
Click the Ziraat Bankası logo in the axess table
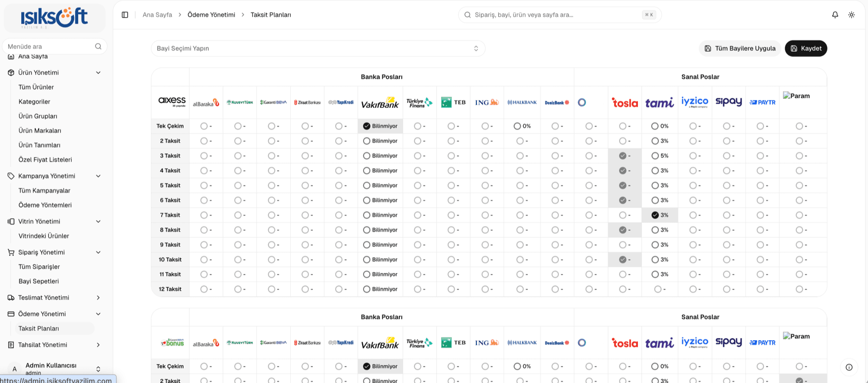coord(307,102)
